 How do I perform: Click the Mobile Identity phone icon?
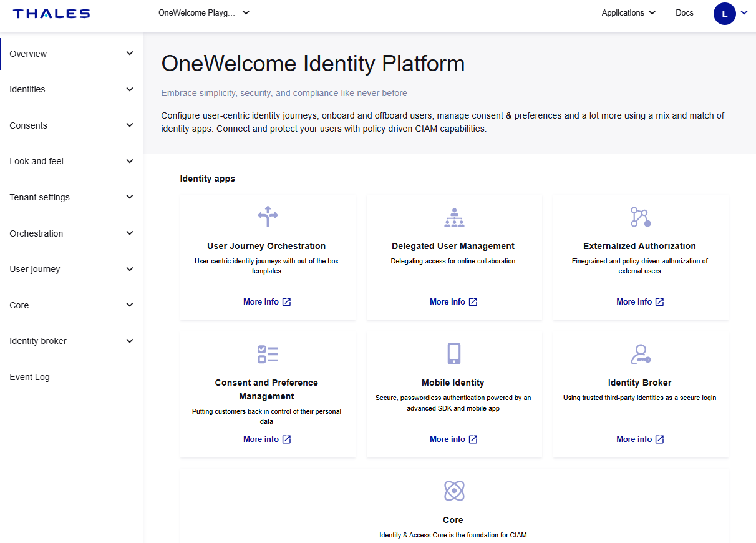pyautogui.click(x=454, y=354)
